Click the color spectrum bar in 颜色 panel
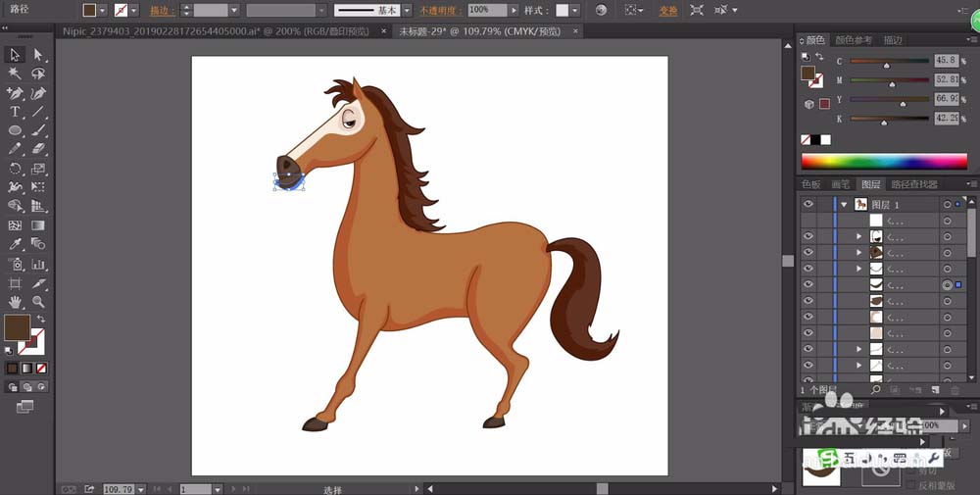 (884, 162)
